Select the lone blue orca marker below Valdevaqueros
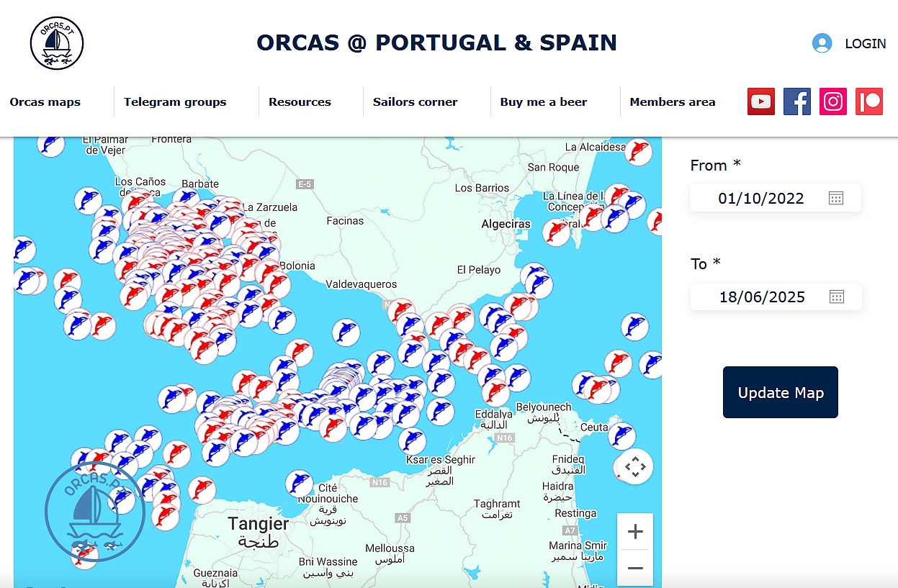 346,332
